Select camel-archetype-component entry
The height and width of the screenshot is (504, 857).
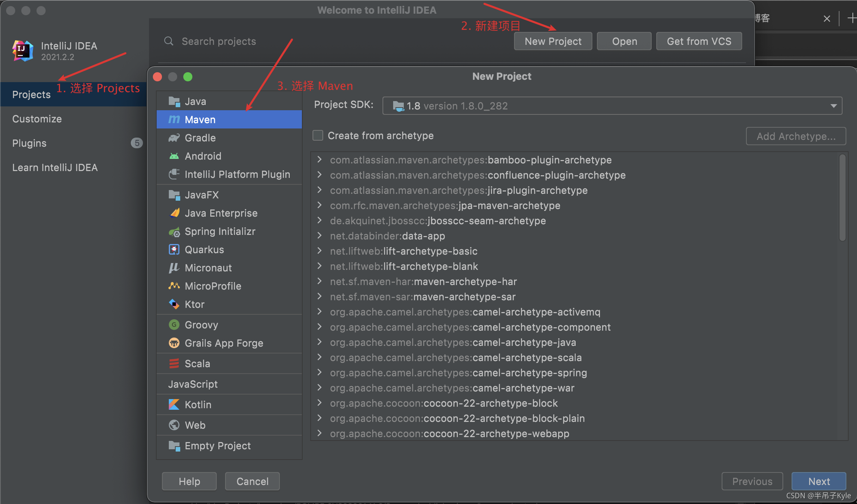[x=470, y=327]
